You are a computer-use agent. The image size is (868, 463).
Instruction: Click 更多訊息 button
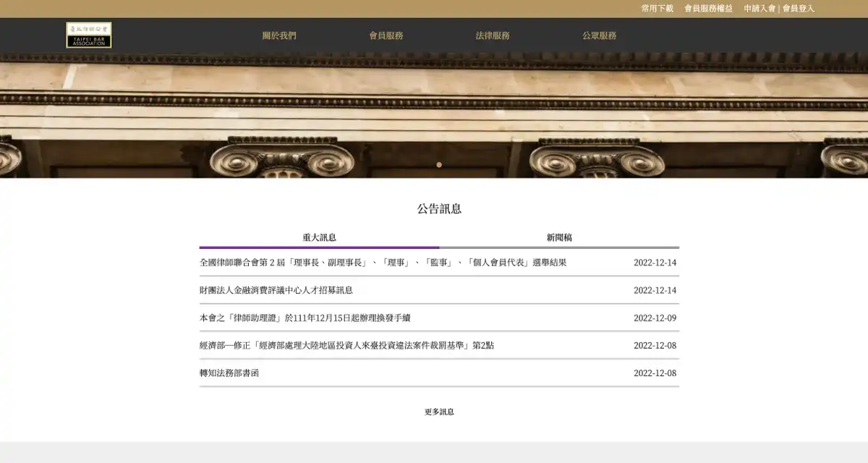click(439, 412)
